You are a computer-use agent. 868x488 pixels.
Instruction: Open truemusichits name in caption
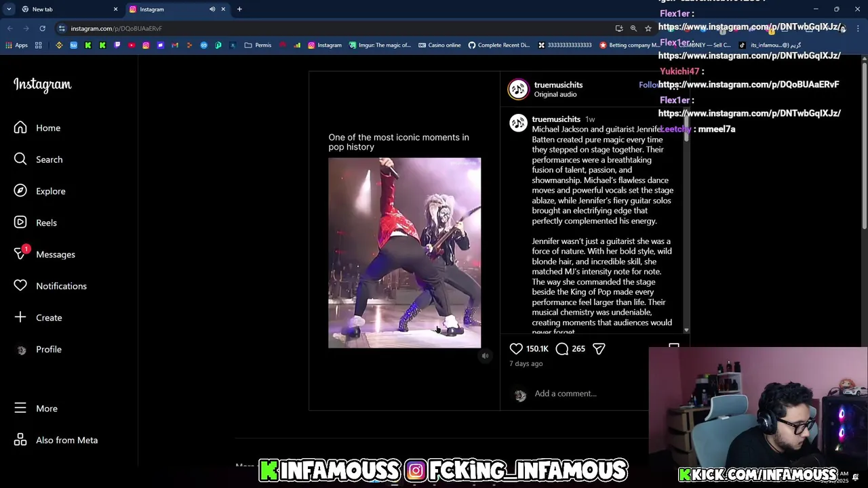(x=556, y=119)
